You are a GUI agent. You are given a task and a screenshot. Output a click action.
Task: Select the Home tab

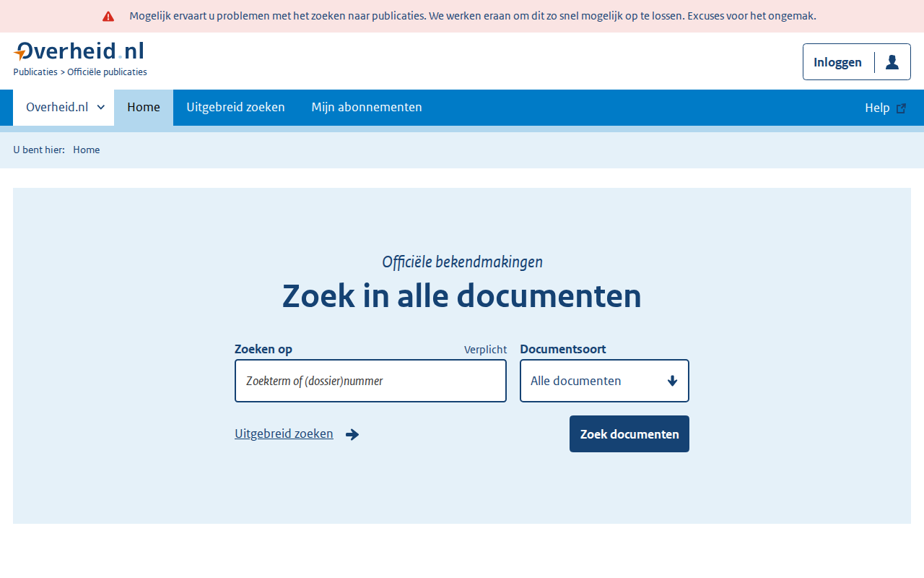tap(144, 108)
